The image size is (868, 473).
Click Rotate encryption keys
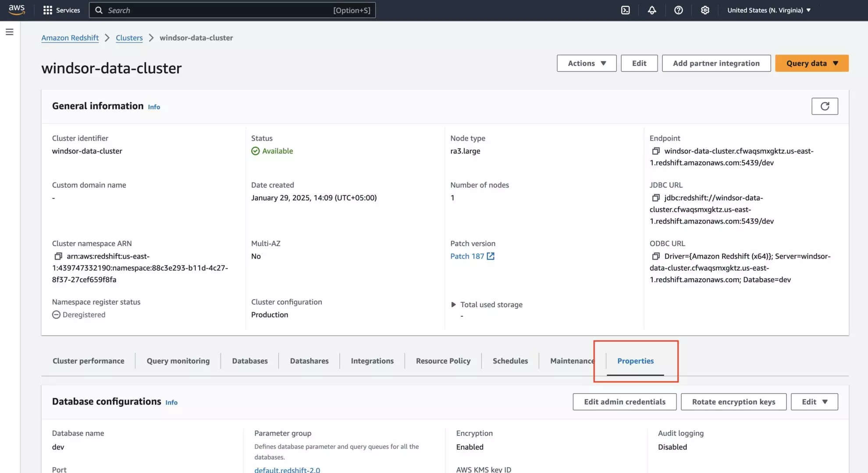point(733,402)
